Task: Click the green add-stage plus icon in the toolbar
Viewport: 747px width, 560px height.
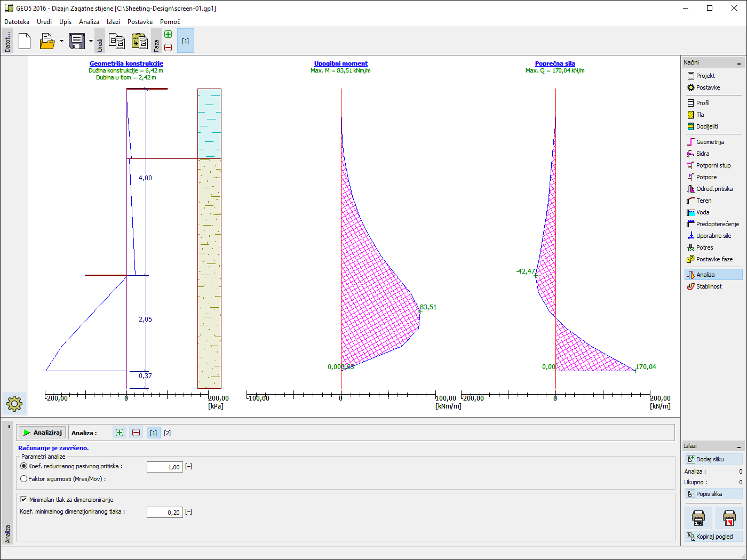Action: 168,35
